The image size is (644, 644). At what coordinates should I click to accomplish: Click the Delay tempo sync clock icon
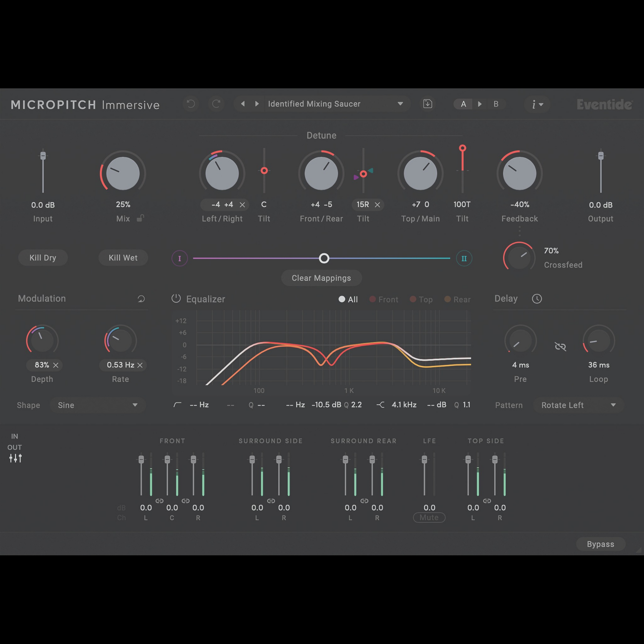[x=537, y=299]
